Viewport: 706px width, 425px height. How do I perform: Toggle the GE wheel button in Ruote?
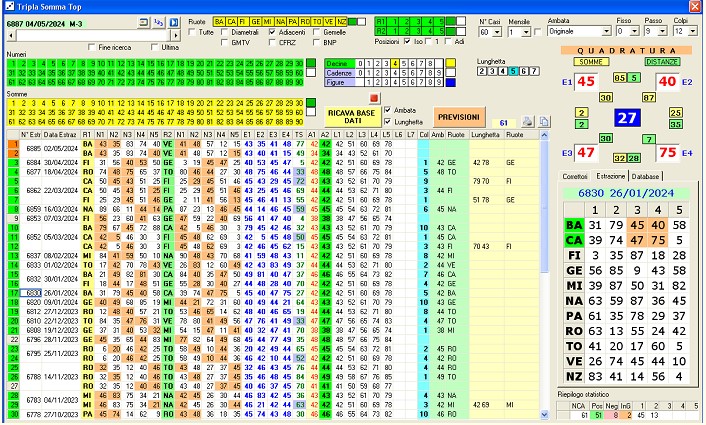pyautogui.click(x=255, y=22)
